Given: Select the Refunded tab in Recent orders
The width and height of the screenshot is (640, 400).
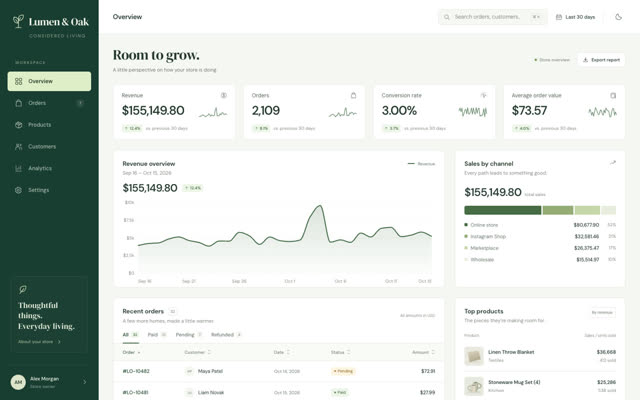Looking at the screenshot, I should (x=227, y=335).
